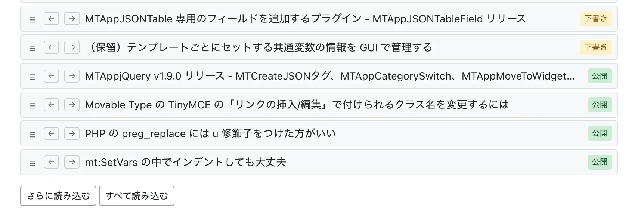644x219 pixels.
Task: Open the PHP の preg_replace entry title
Action: [x=210, y=133]
